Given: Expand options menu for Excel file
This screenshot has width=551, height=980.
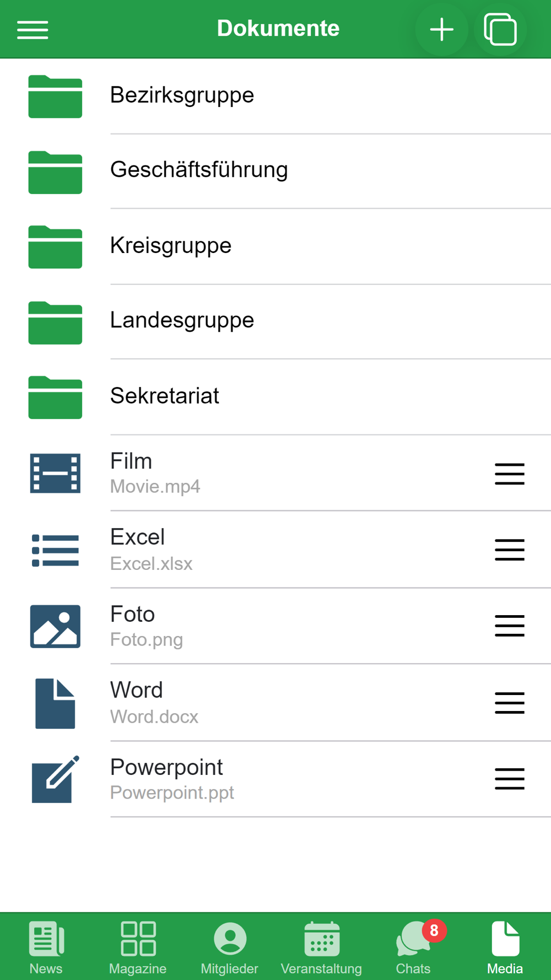Looking at the screenshot, I should (x=509, y=550).
